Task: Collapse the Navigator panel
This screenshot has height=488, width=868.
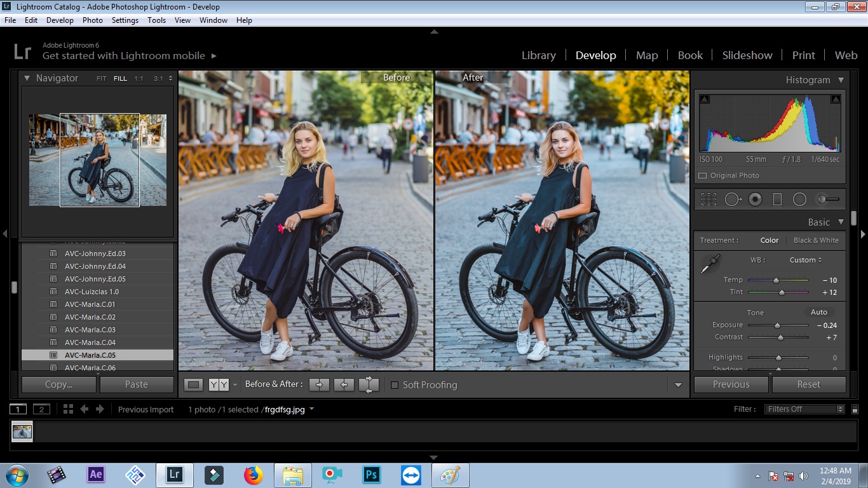Action: (x=27, y=78)
